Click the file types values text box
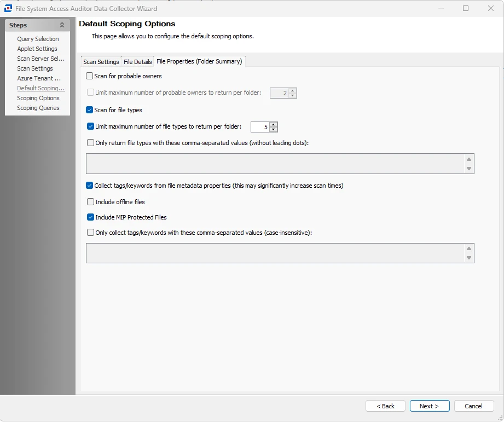 (x=275, y=164)
